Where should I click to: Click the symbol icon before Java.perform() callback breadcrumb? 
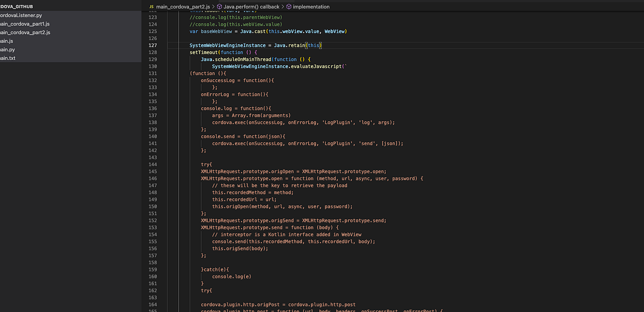click(218, 6)
